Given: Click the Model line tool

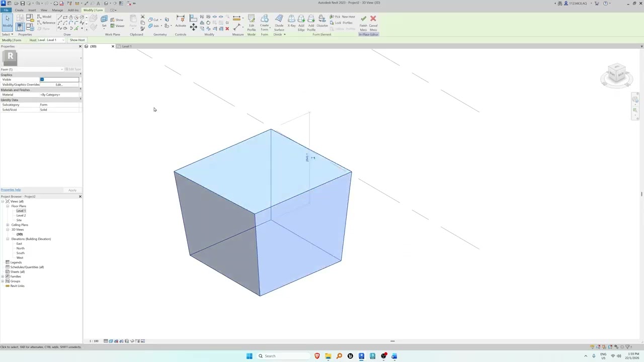Looking at the screenshot, I should pos(44,17).
